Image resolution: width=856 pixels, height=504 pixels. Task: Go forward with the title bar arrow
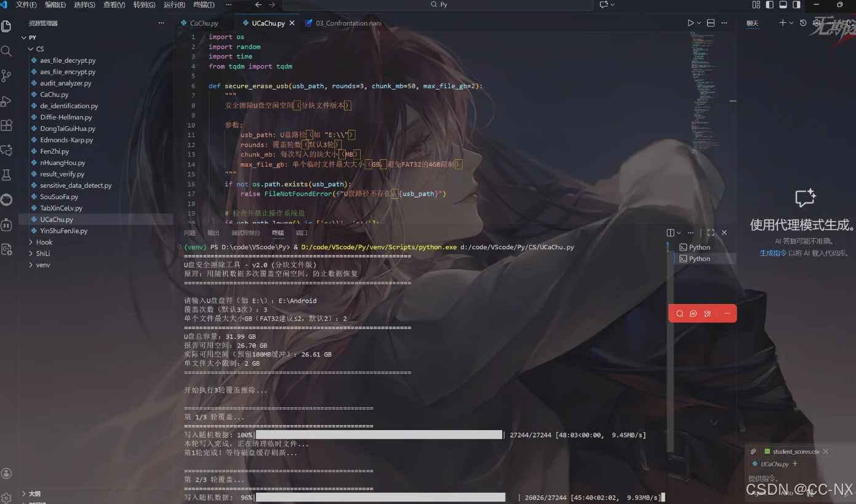click(272, 4)
